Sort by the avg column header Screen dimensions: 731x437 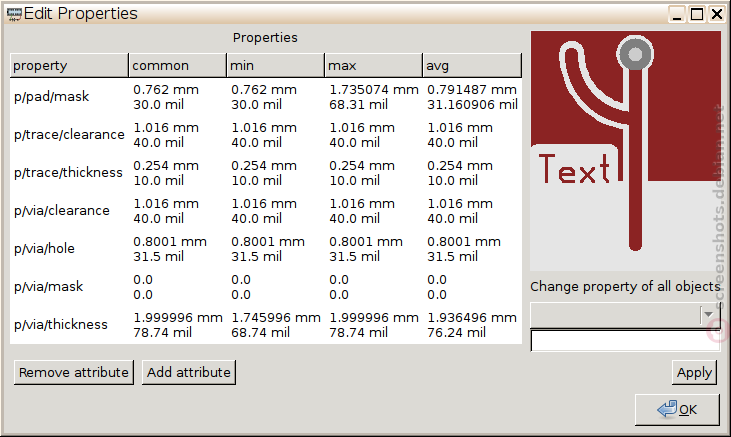click(472, 65)
